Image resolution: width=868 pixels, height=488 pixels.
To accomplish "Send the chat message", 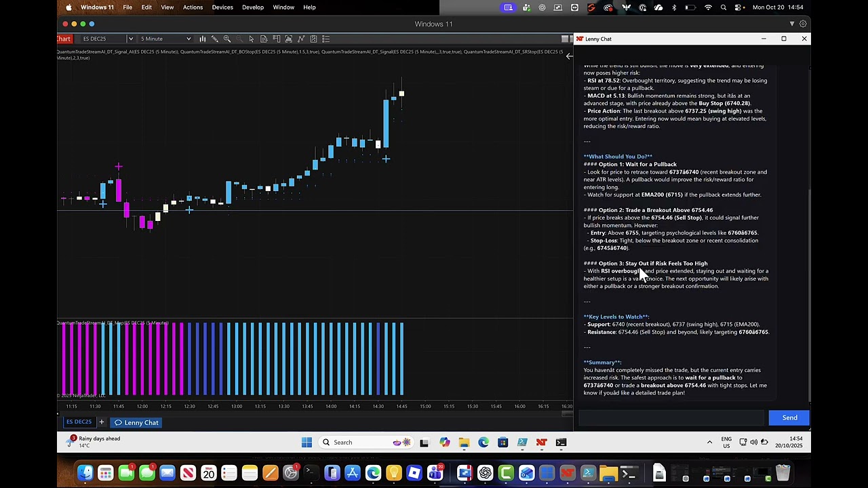I will (789, 418).
